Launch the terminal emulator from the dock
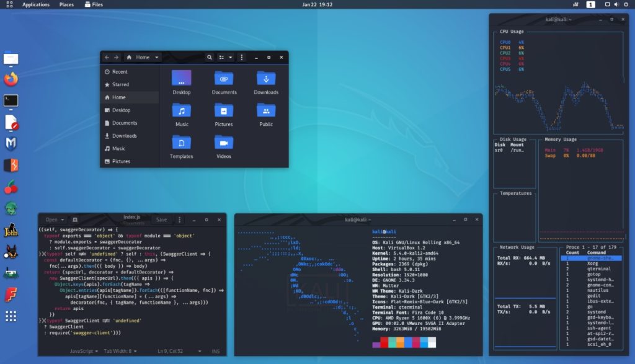Screen dimensions: 635x364 click(x=9, y=100)
